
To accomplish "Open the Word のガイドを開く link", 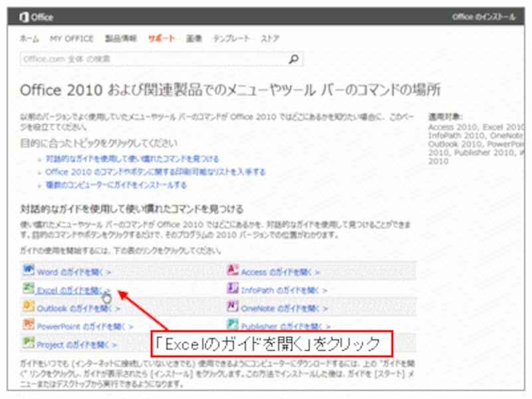I will (74, 272).
